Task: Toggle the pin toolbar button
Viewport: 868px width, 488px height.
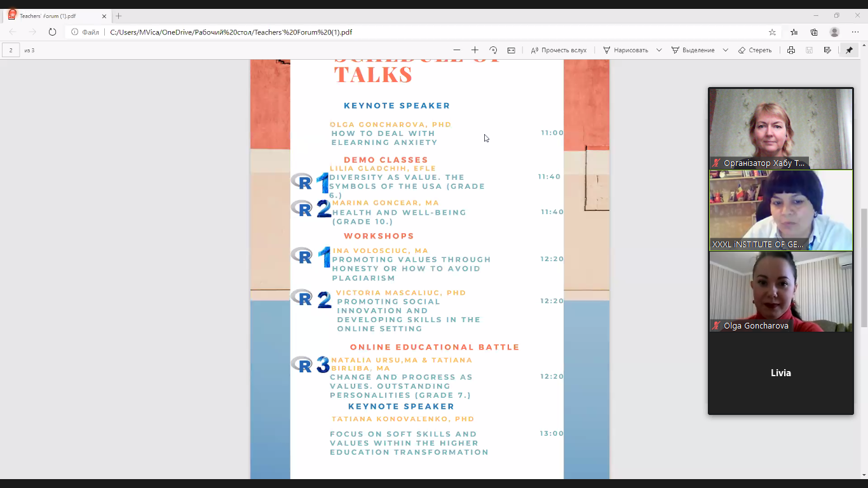Action: 849,50
